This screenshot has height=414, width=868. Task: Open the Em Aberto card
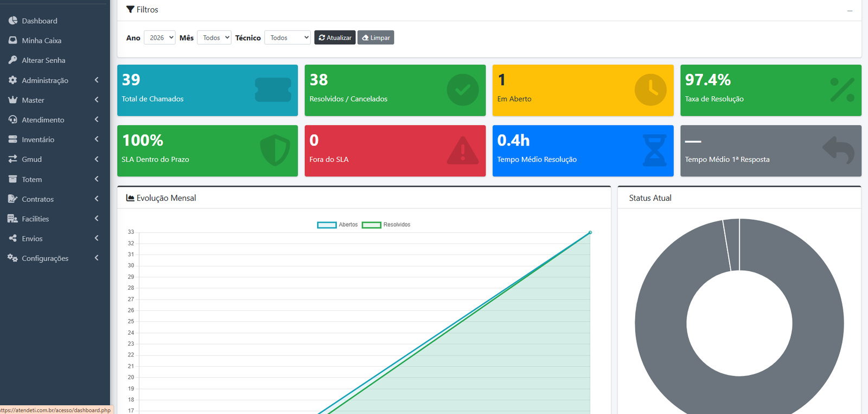[x=583, y=90]
